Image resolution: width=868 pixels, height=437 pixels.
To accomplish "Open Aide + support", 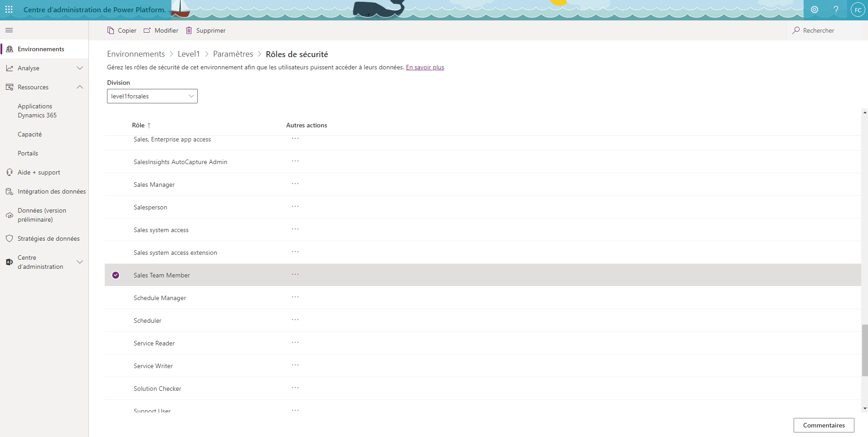I will 39,172.
